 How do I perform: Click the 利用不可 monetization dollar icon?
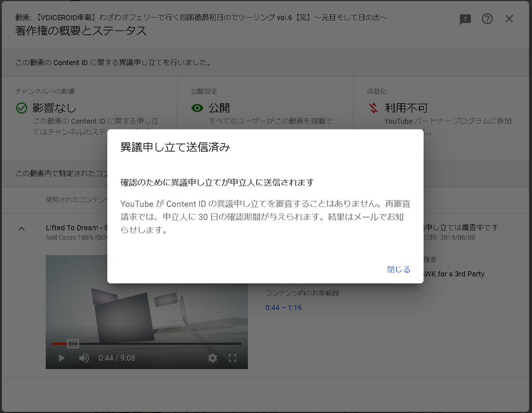[x=374, y=108]
